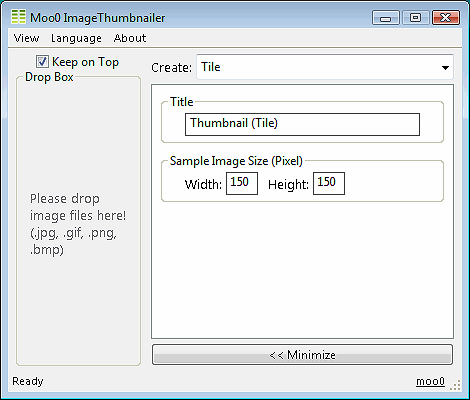Maximize the ImageThumbnailer window
Viewport: 470px width, 400px height.
(x=415, y=18)
